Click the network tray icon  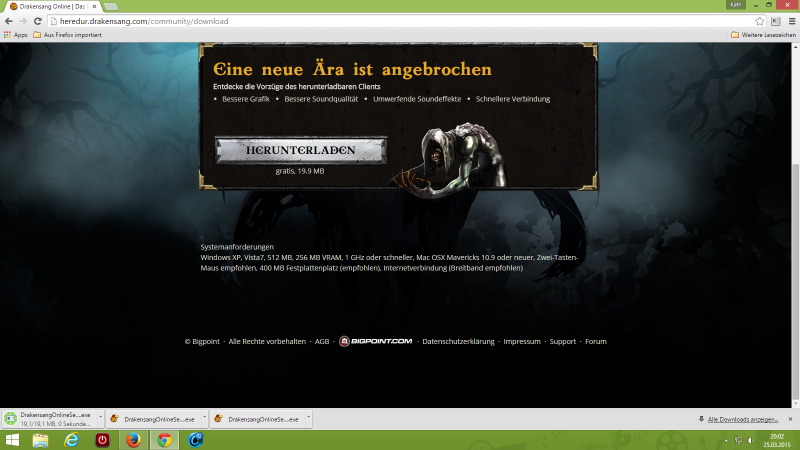coord(738,440)
